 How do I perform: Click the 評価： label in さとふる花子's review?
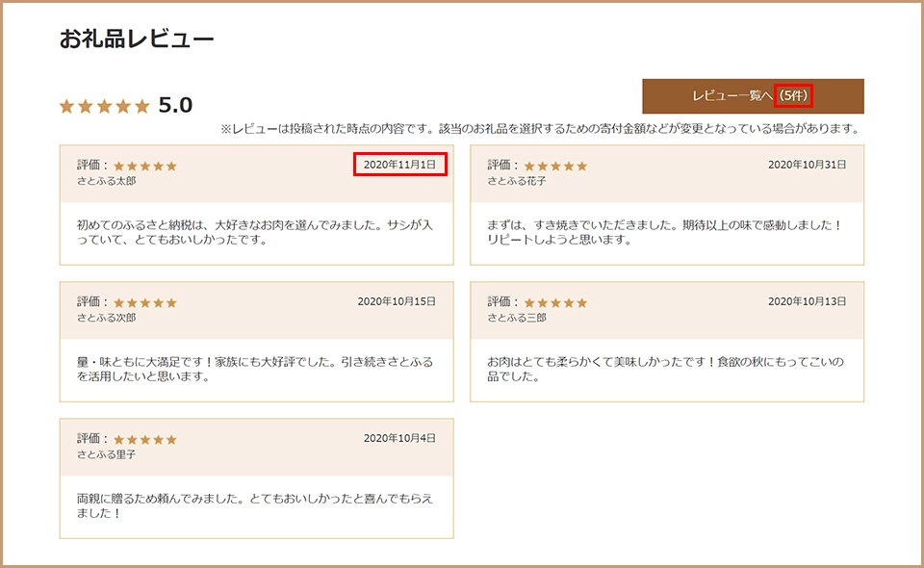(503, 165)
